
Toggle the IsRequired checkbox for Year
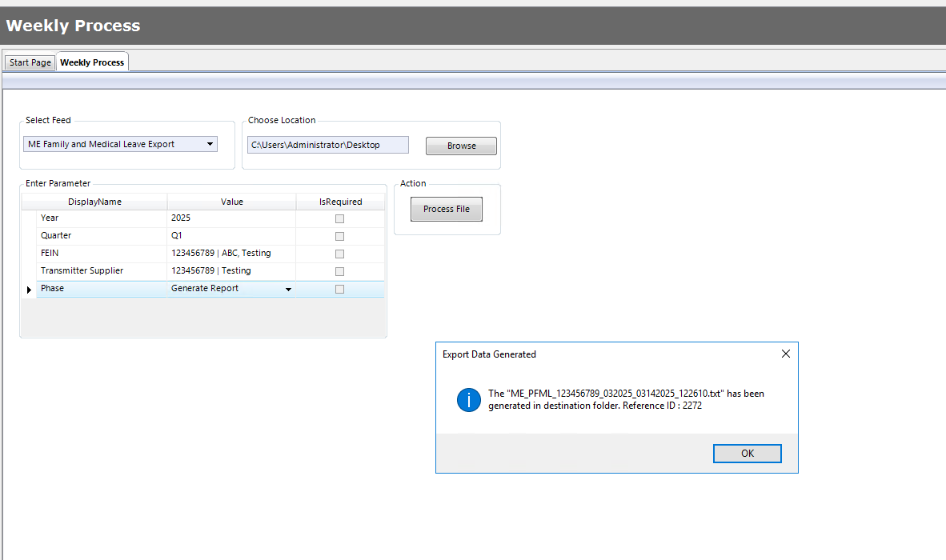tap(339, 219)
